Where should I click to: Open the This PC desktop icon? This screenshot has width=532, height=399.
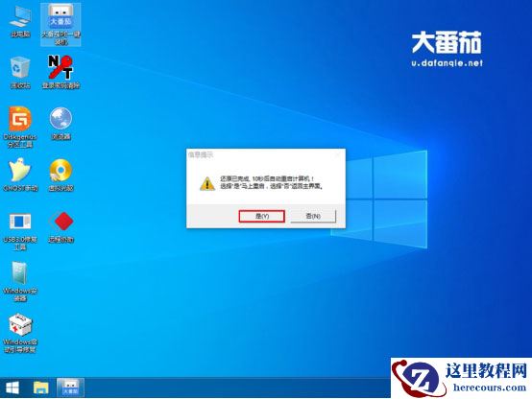[x=20, y=22]
